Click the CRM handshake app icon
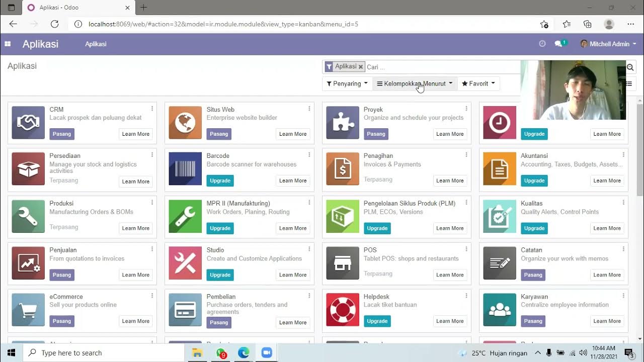Screen dimensions: 644x362 [x=28, y=123]
